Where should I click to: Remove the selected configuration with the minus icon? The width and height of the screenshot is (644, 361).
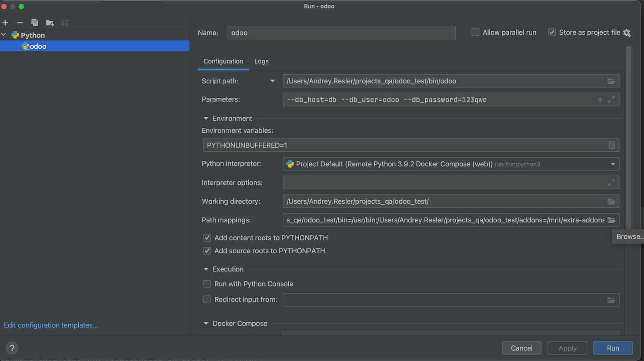(x=20, y=23)
